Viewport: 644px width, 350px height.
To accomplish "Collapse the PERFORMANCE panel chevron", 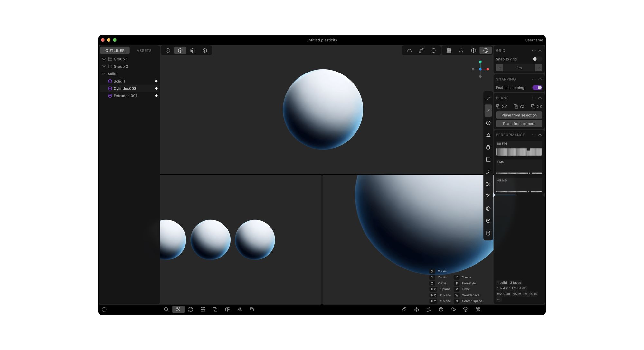I will click(x=540, y=135).
